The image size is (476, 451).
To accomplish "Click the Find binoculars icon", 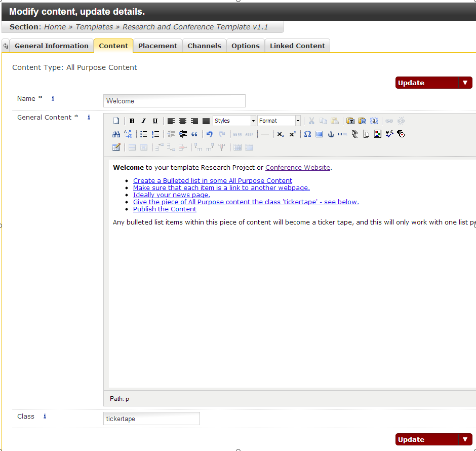I will coord(116,134).
